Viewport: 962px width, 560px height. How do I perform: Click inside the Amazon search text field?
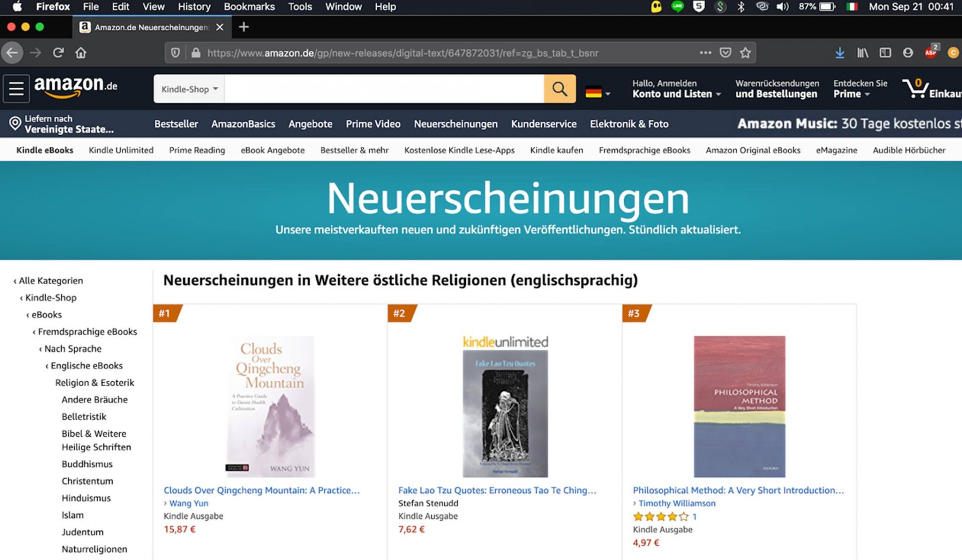[384, 89]
